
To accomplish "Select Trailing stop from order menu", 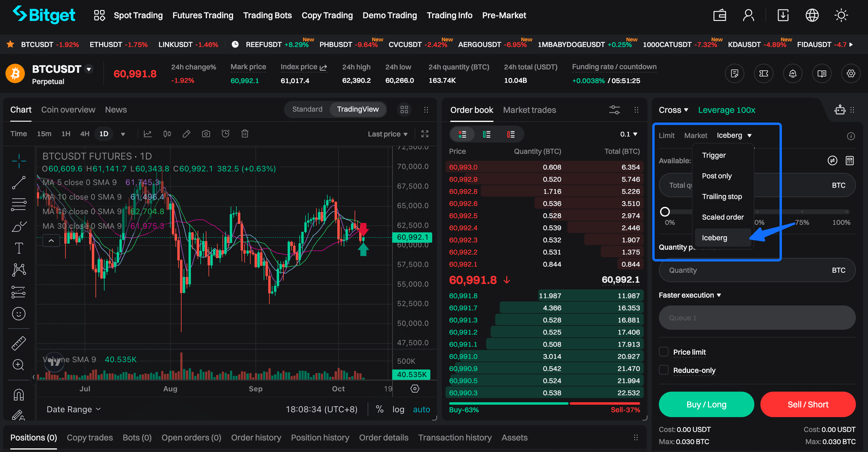I will [x=722, y=197].
